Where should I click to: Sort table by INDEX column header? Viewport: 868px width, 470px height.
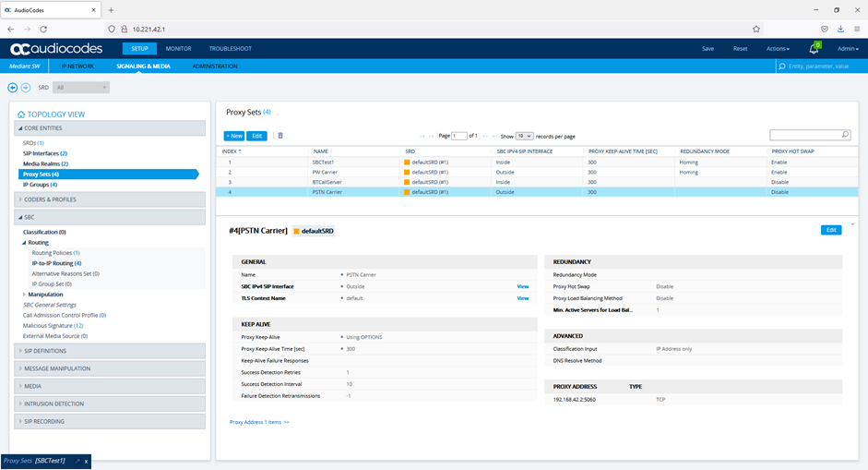232,151
